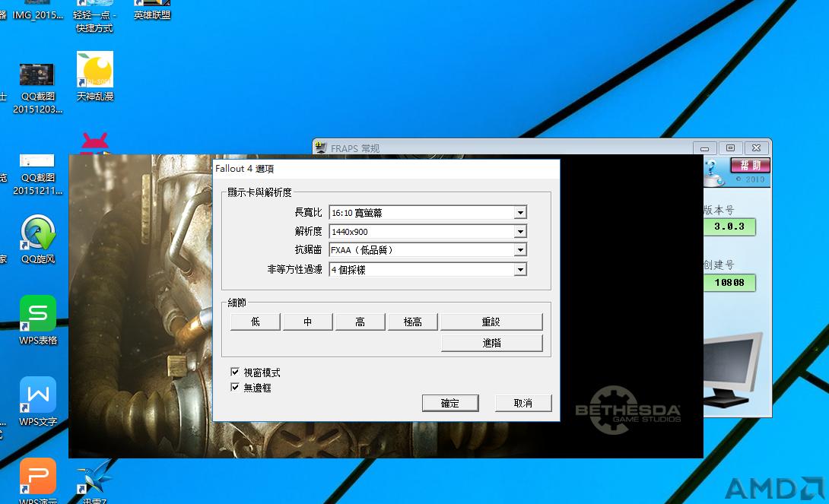829x504 pixels.
Task: Click the FRAPS version value 3.0.3
Action: [x=729, y=227]
